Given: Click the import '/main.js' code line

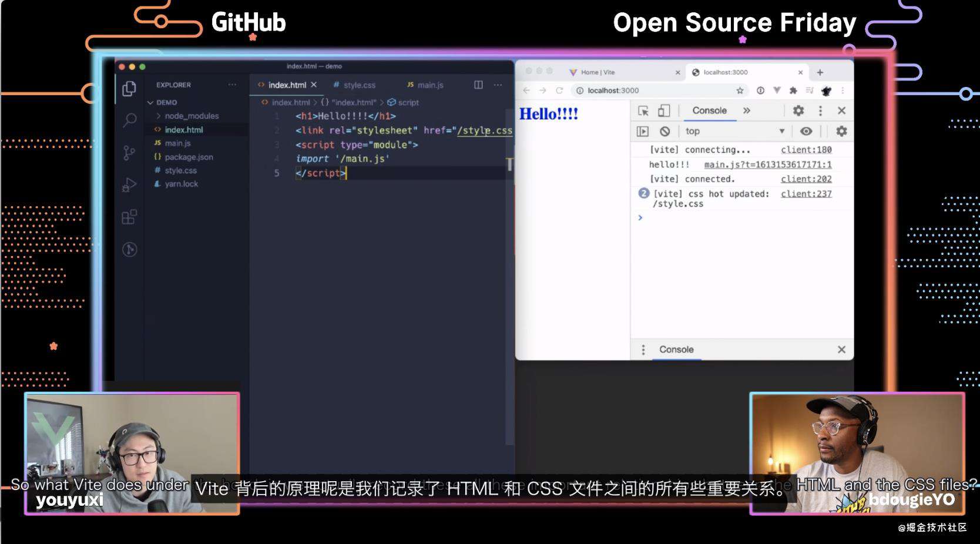Looking at the screenshot, I should tap(343, 159).
